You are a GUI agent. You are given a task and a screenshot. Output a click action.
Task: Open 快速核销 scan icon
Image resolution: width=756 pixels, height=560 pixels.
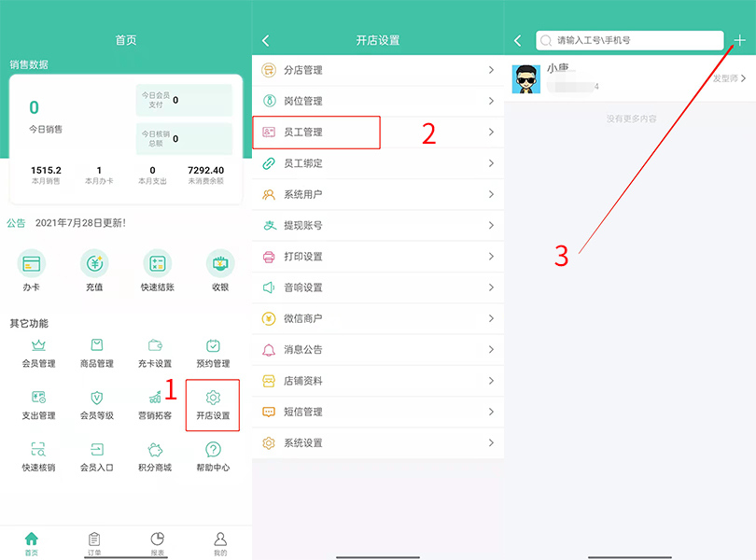(x=38, y=450)
